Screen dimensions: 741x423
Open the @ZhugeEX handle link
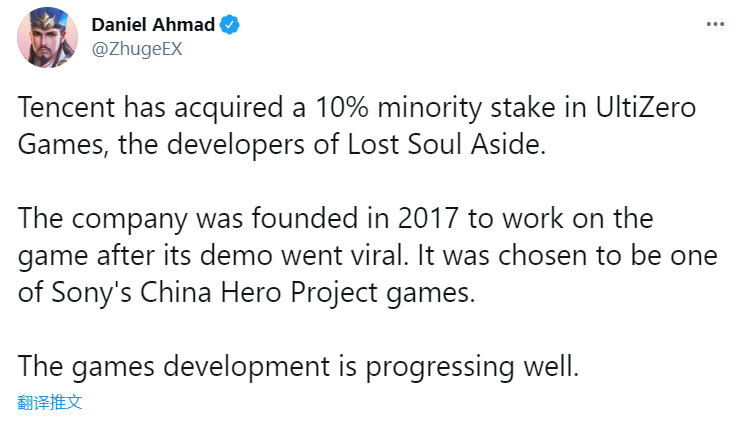pyautogui.click(x=136, y=48)
